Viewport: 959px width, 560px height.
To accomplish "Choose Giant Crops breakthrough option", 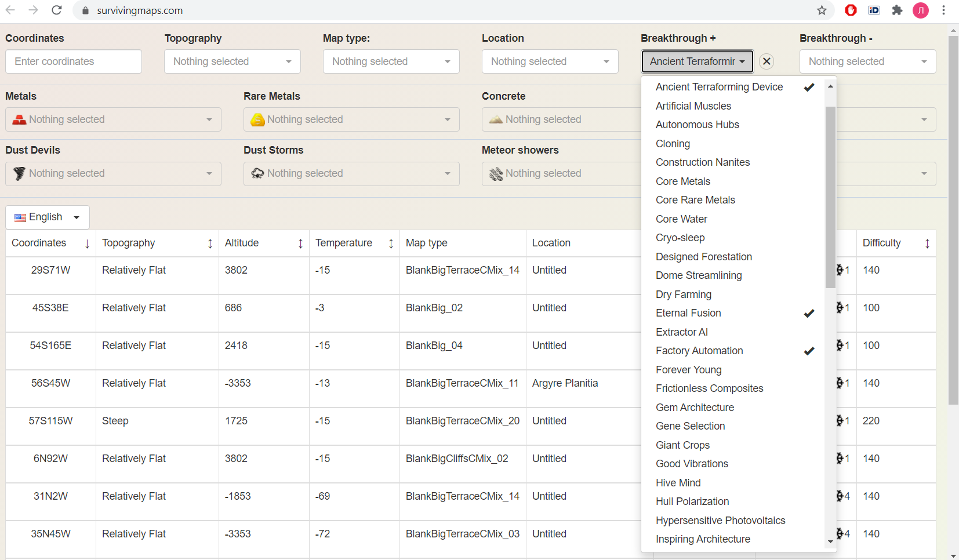I will (x=682, y=445).
